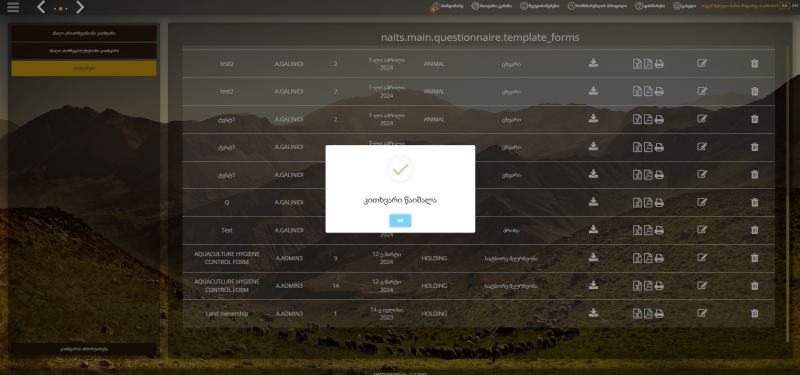
Task: Open the question mark help item
Action: click(649, 6)
